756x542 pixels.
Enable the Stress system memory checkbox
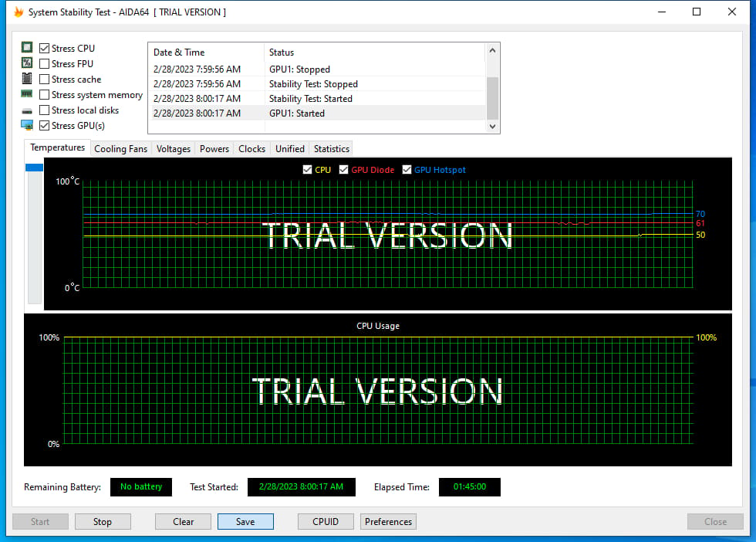(x=45, y=95)
